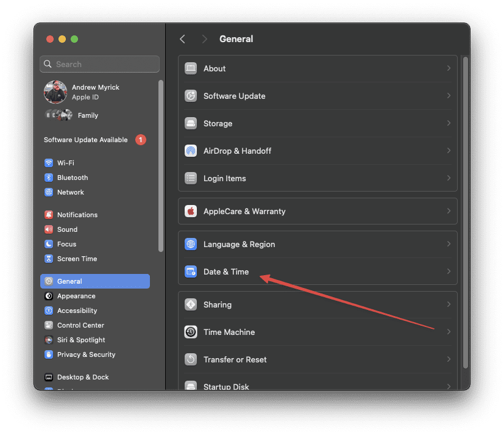Click the Family avatars icon
This screenshot has height=435, width=504.
59,115
